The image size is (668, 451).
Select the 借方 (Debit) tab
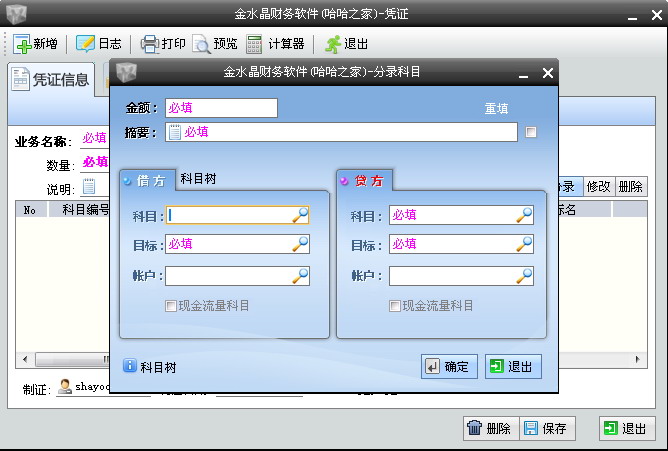pos(148,181)
